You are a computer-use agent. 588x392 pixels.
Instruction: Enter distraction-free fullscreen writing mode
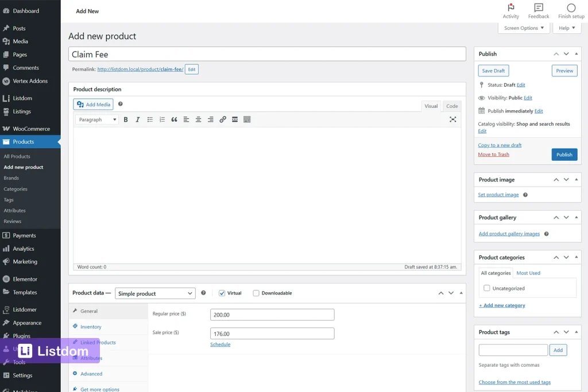(452, 119)
